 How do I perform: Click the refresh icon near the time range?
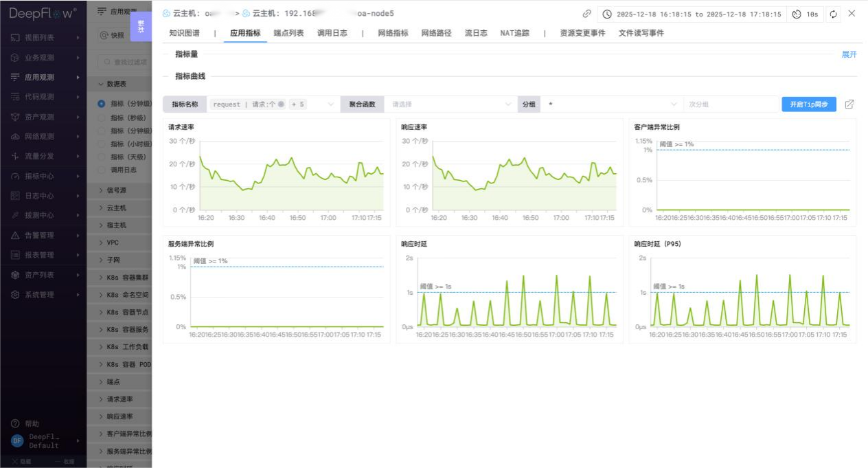pos(834,13)
